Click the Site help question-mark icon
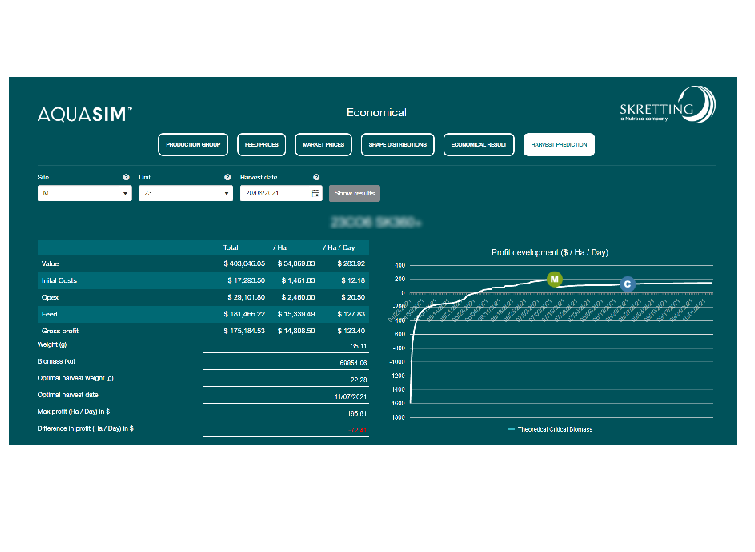 [126, 177]
